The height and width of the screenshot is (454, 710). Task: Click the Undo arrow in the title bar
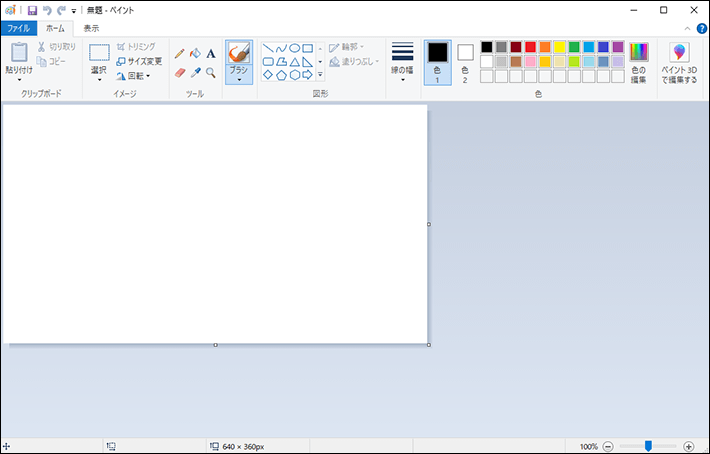pos(47,10)
